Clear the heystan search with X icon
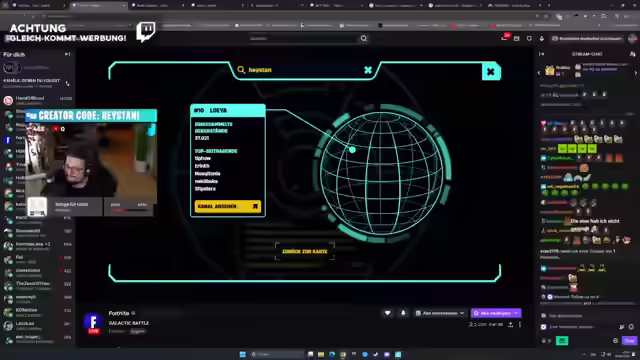Screen dimensions: 640x360 368,70
